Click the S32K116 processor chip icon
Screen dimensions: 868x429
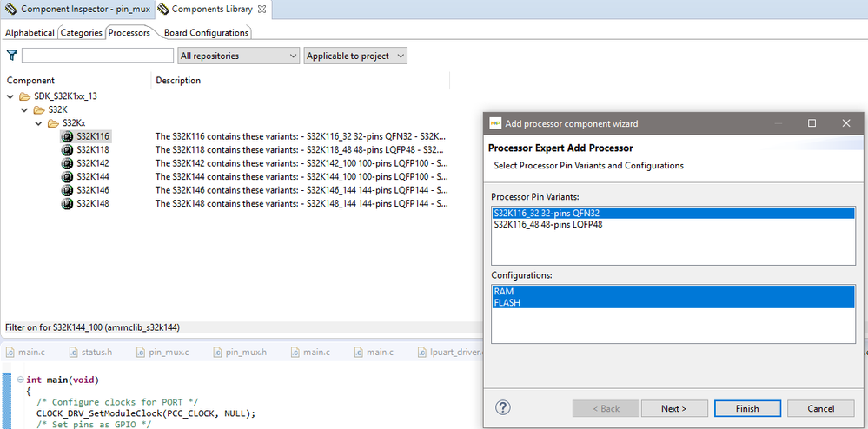[66, 136]
